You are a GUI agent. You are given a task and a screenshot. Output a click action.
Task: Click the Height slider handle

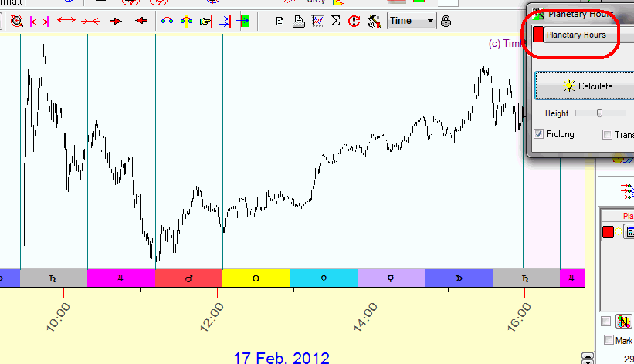599,113
